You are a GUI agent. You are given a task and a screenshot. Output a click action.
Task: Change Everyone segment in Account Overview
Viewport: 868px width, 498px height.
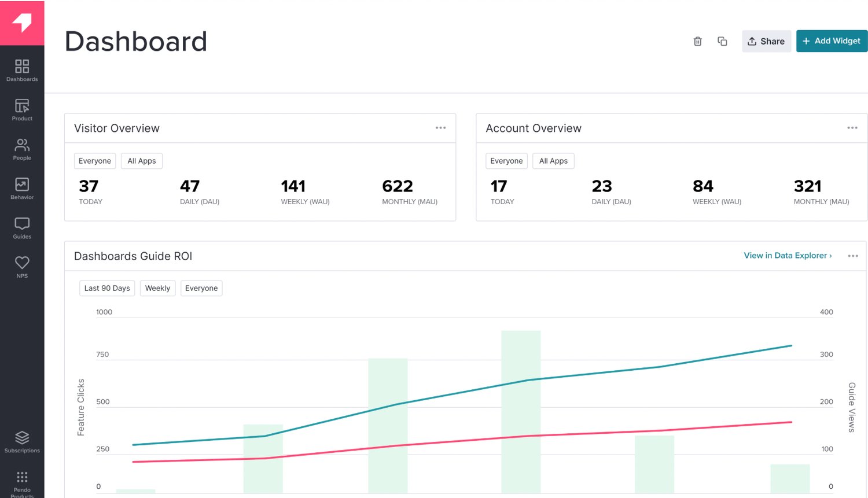coord(506,161)
